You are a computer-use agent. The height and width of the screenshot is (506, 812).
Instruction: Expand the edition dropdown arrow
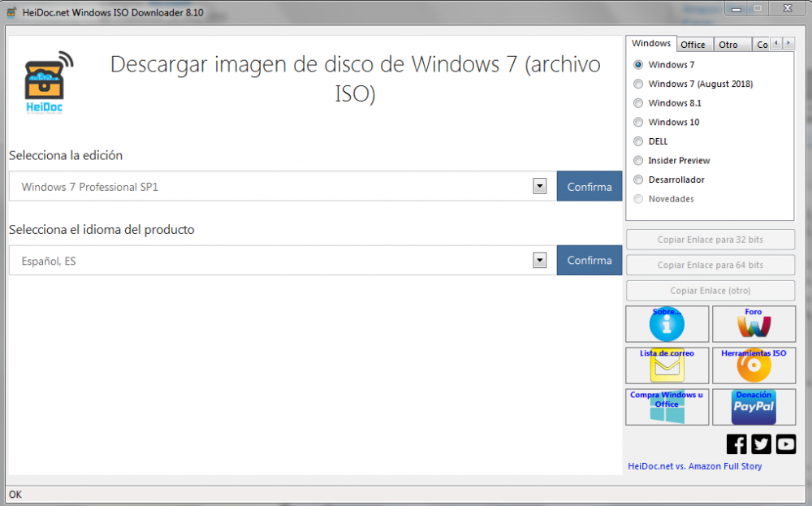(x=539, y=187)
